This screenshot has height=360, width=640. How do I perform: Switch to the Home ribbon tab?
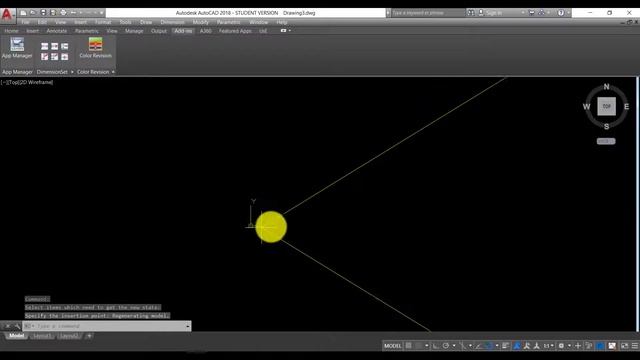tap(11, 31)
